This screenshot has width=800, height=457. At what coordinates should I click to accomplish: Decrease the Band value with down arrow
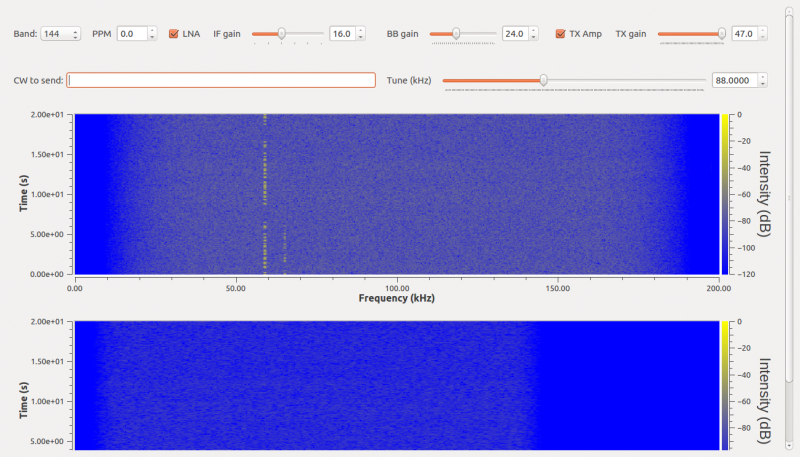tap(76, 37)
